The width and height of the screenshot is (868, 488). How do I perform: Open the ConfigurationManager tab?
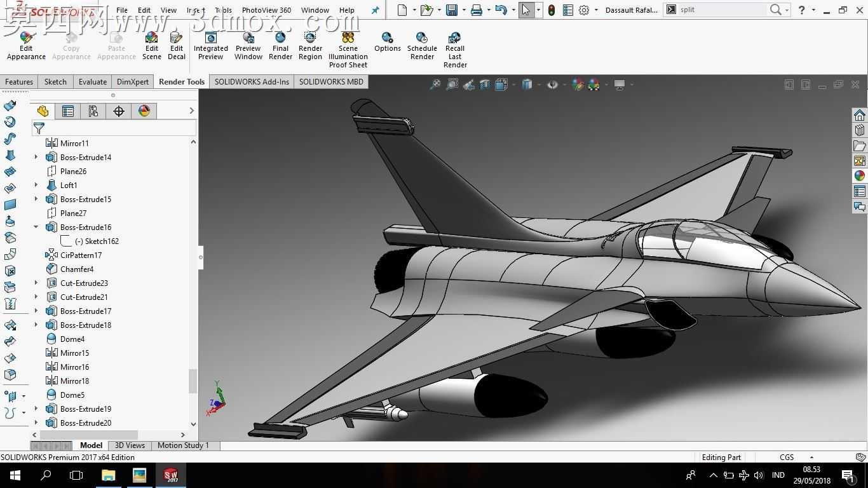coord(93,111)
